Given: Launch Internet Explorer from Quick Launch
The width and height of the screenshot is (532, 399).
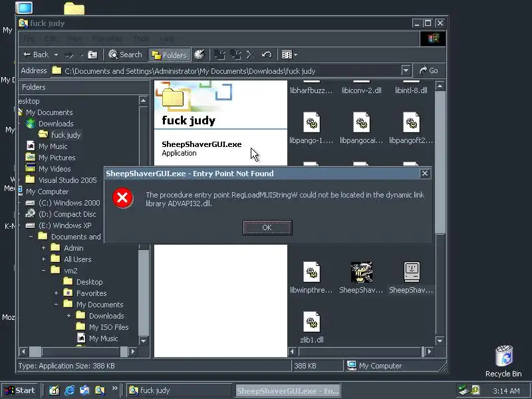Looking at the screenshot, I should 69,390.
